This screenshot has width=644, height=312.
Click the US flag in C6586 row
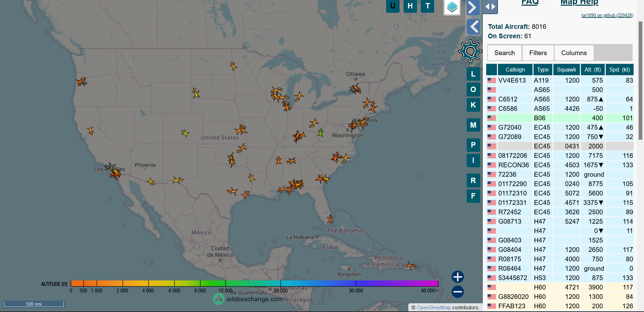[492, 108]
